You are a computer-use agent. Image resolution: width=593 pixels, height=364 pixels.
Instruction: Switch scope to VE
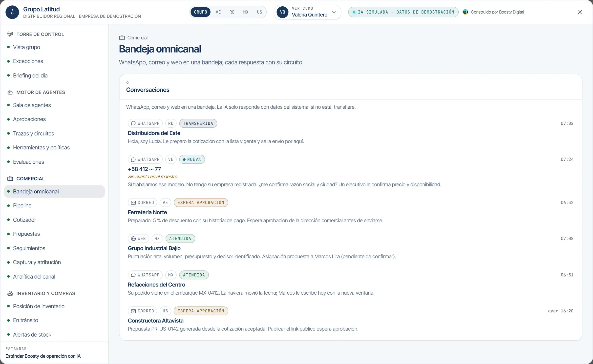click(218, 12)
